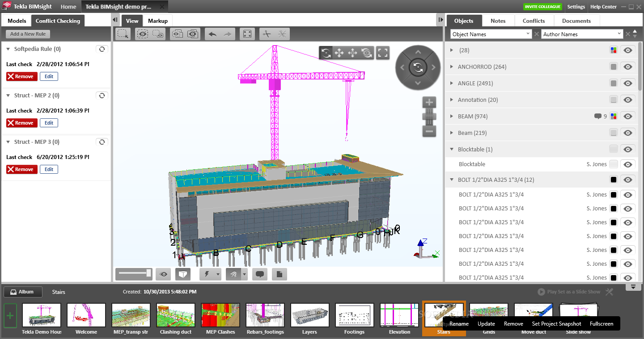Toggle visibility of ANGLE group

[x=628, y=84]
